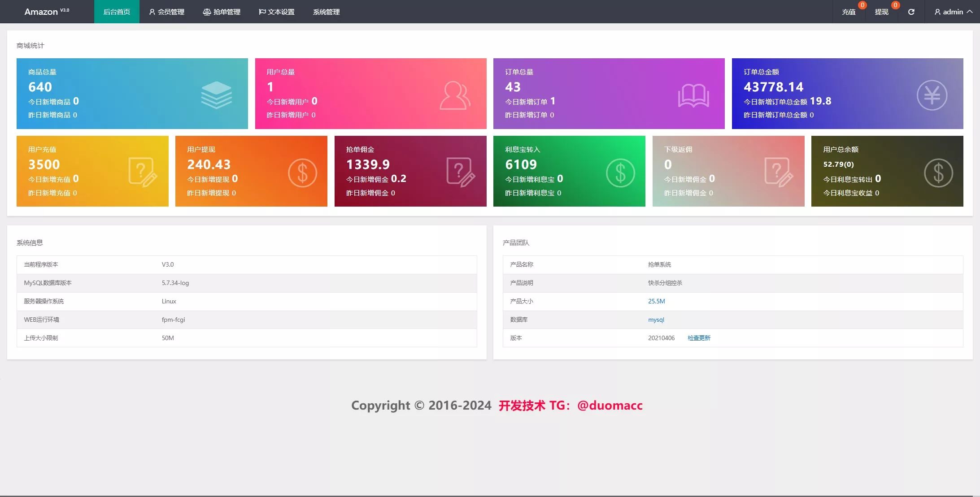The width and height of the screenshot is (980, 497).
Task: Open the 会员管理 menu
Action: tap(166, 12)
